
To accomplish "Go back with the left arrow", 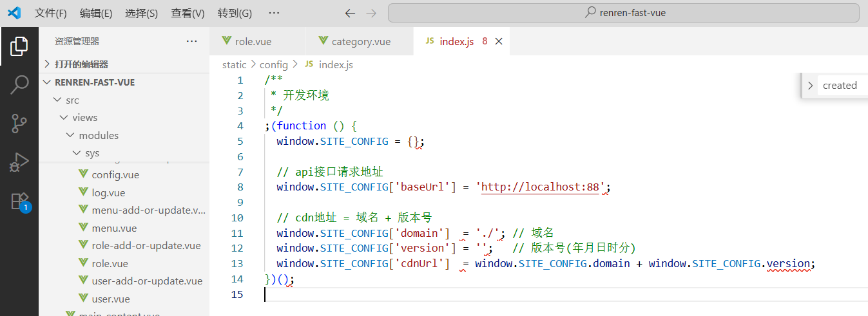I will [x=350, y=13].
